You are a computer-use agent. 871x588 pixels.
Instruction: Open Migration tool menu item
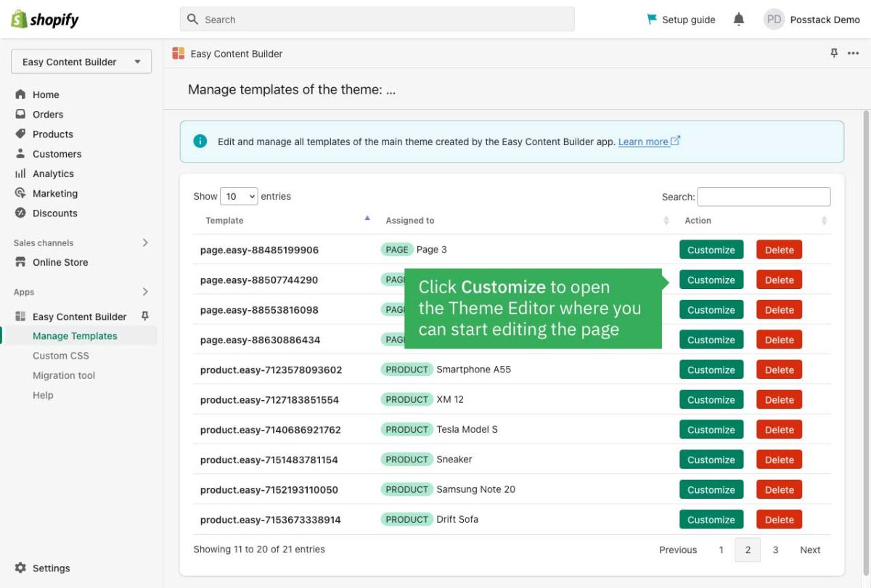click(x=64, y=375)
